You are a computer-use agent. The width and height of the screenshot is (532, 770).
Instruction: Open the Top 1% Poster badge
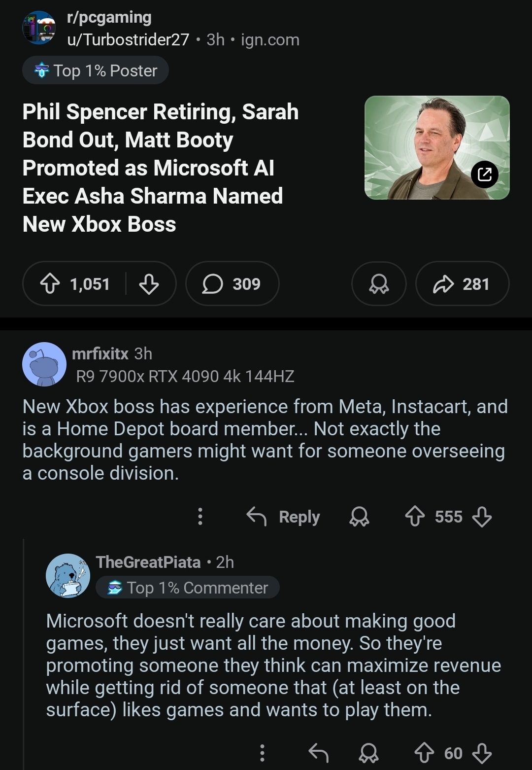pos(95,70)
